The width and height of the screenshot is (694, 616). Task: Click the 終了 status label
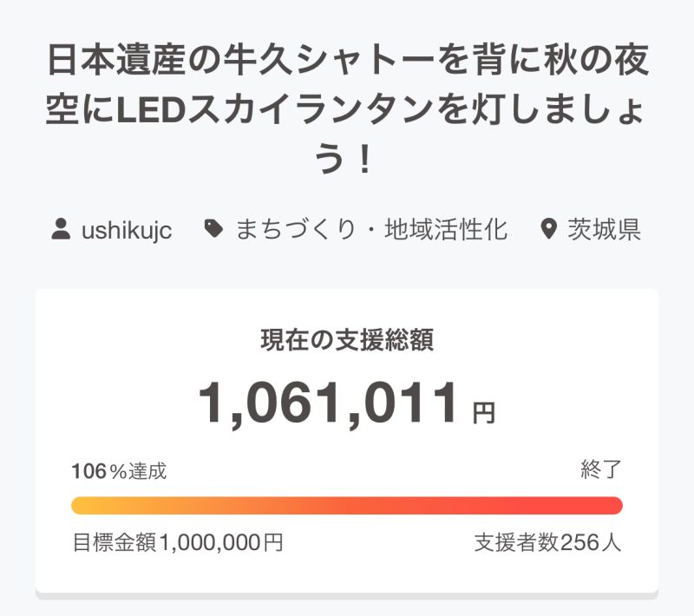tap(601, 469)
